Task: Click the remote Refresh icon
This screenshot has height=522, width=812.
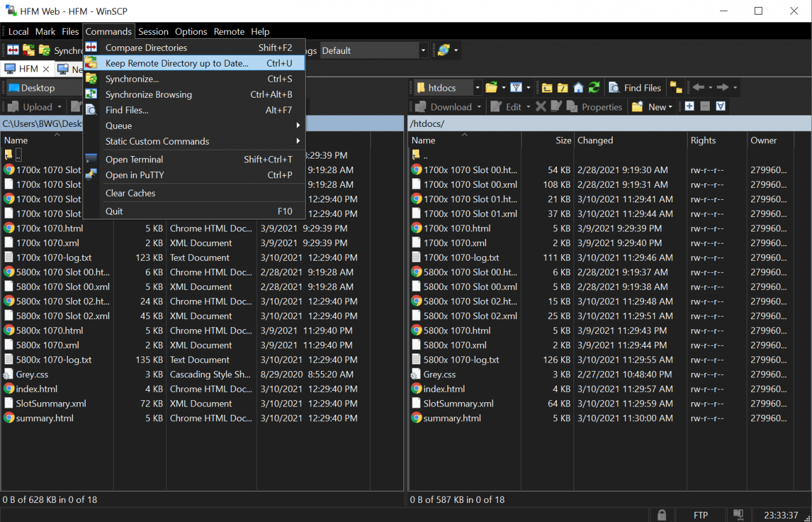Action: coord(594,88)
